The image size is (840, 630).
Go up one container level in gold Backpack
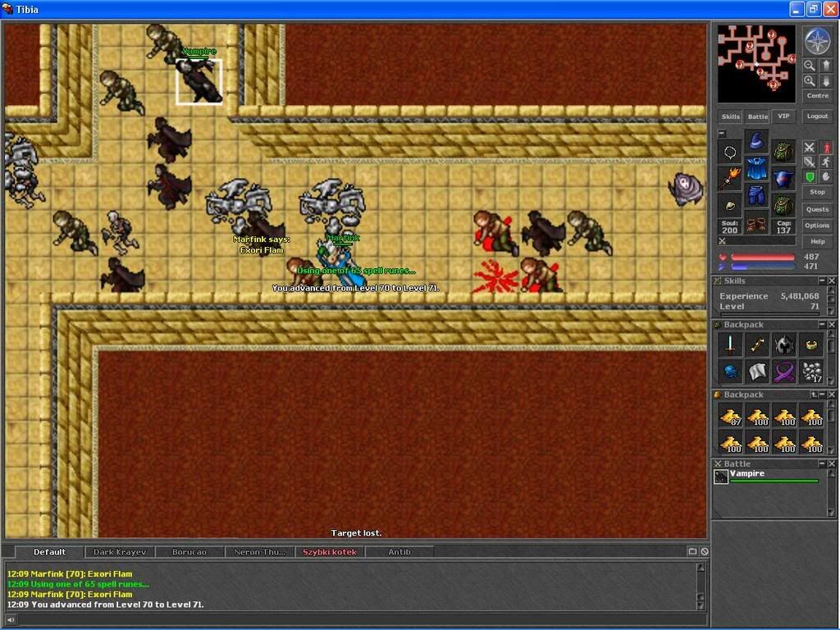813,395
